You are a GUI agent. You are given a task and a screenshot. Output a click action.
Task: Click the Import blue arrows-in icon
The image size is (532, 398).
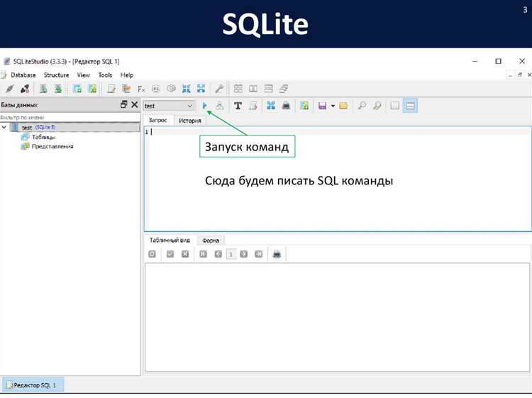186,89
